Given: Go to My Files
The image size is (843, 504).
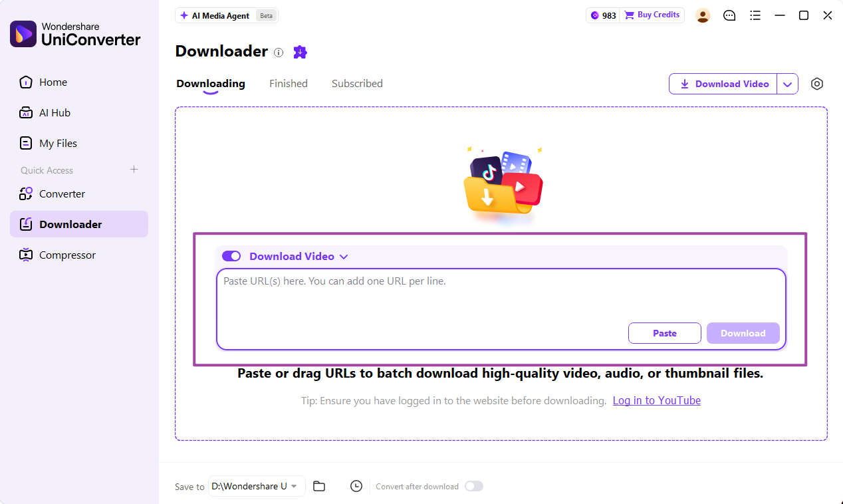Looking at the screenshot, I should pyautogui.click(x=79, y=144).
